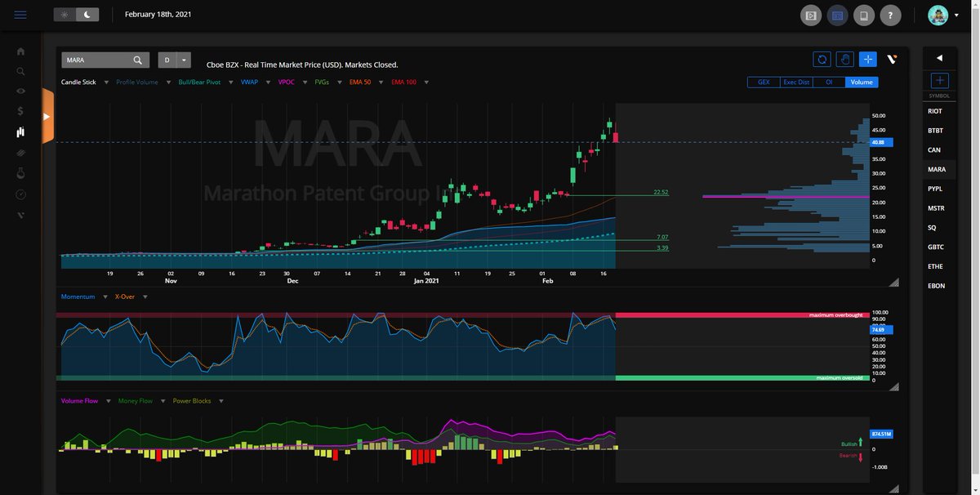Click the flask lab icon in left sidebar
980x495 pixels.
(x=19, y=171)
